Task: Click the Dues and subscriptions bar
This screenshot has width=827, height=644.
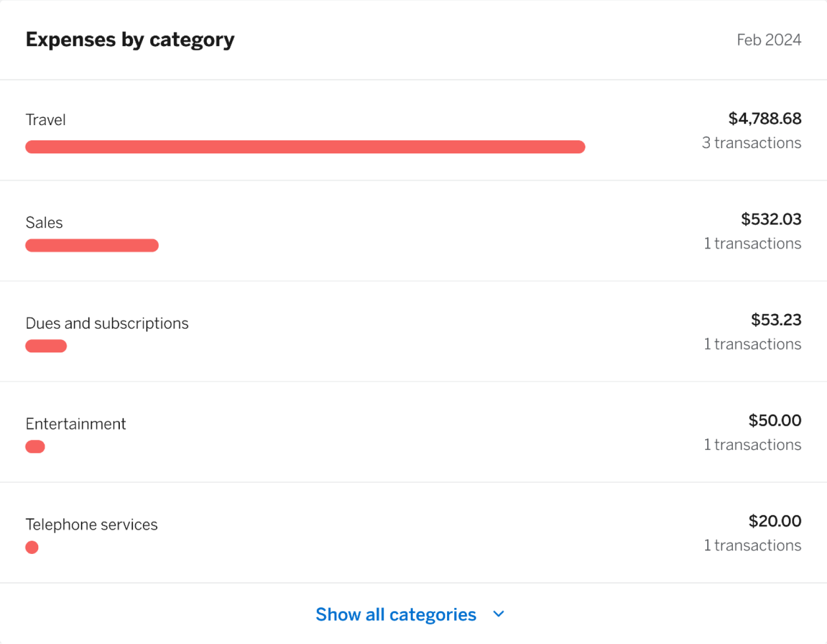Action: pyautogui.click(x=46, y=346)
